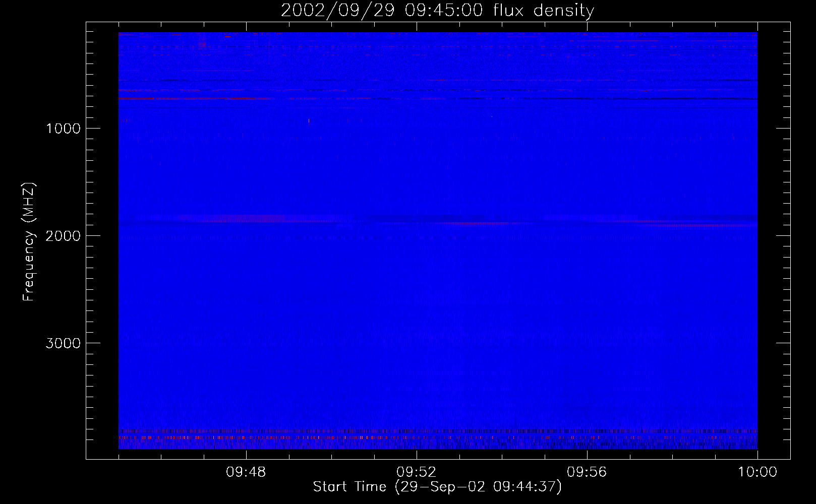Click the spectrogram at 1000 MHz and 09:48
The height and width of the screenshot is (504, 816).
pyautogui.click(x=246, y=128)
